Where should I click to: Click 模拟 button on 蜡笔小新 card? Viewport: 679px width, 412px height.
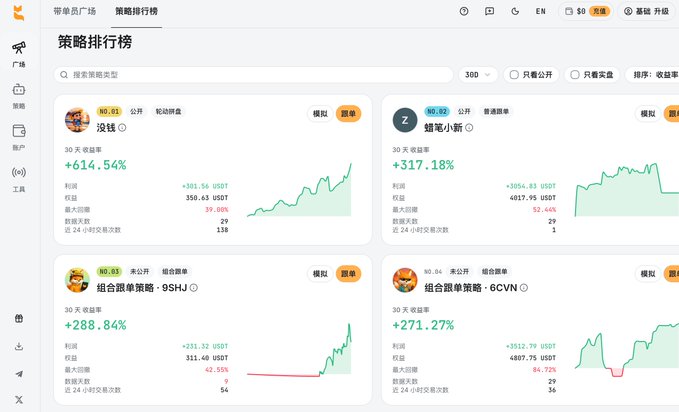(x=648, y=114)
